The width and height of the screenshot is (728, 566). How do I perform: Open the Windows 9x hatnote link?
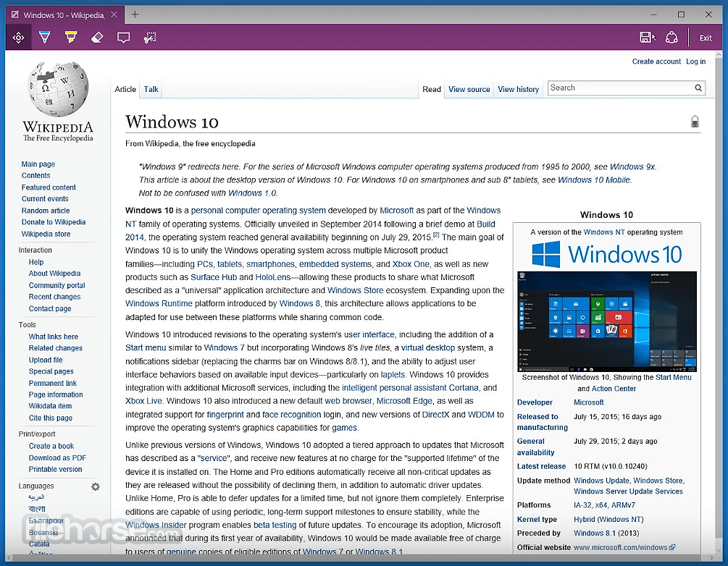click(632, 166)
